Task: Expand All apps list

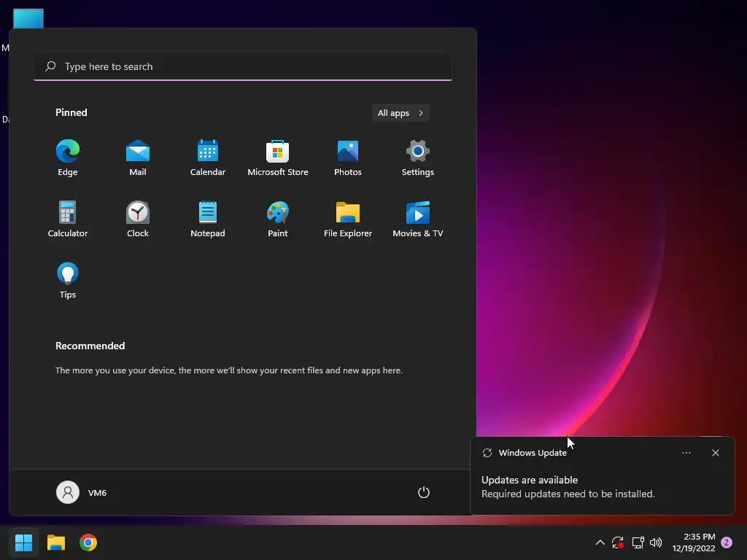Action: (400, 113)
